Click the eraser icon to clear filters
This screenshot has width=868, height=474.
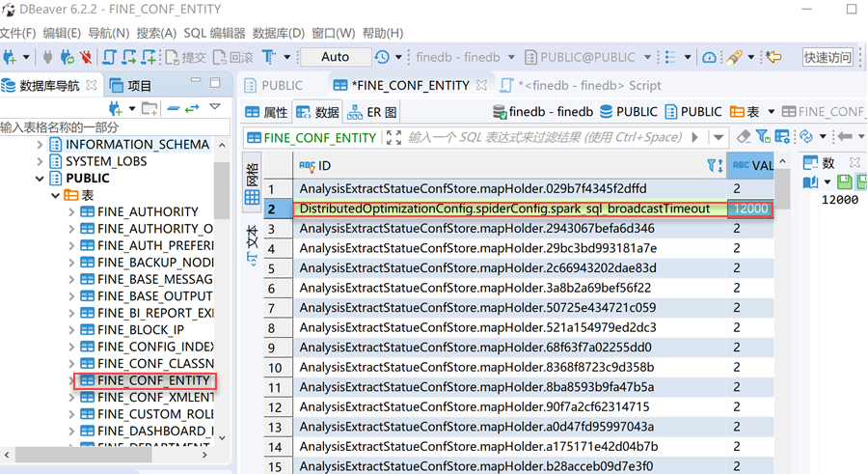pyautogui.click(x=744, y=136)
